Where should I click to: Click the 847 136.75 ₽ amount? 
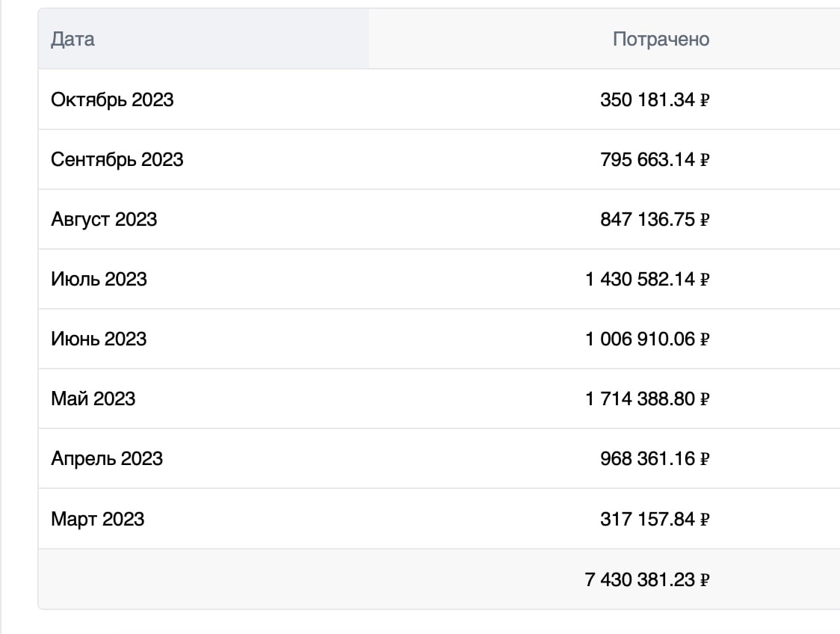click(x=655, y=219)
